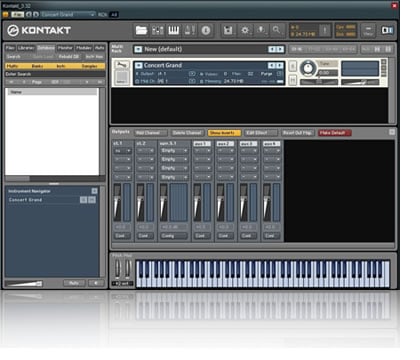Switch to the Libraries tab
Image resolution: width=420 pixels, height=360 pixels.
click(26, 48)
